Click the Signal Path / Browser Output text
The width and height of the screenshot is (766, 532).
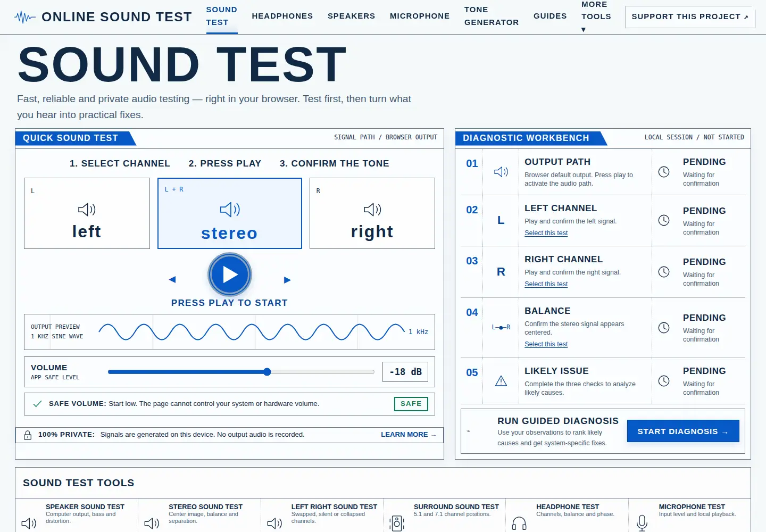click(386, 137)
